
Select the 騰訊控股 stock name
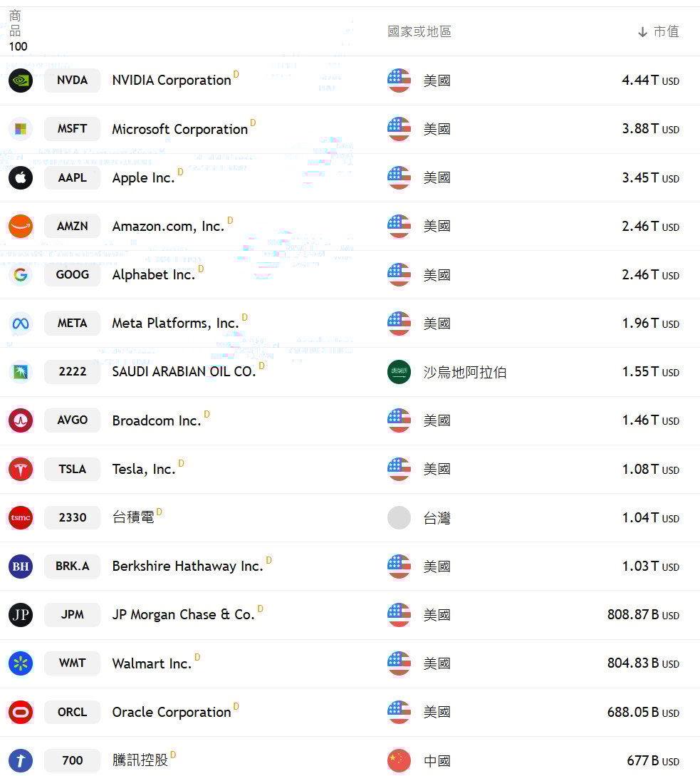pyautogui.click(x=140, y=760)
